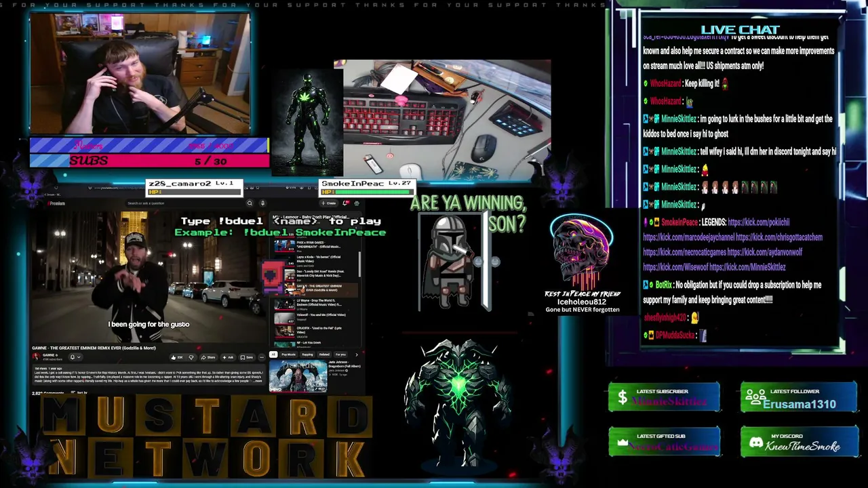
Task: Select the All filter chip
Action: (x=273, y=354)
